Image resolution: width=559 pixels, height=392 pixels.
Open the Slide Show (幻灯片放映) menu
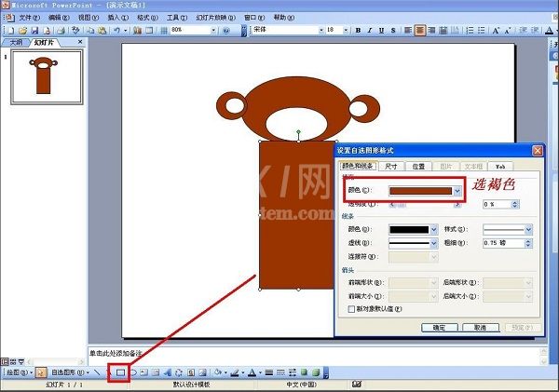tap(216, 18)
